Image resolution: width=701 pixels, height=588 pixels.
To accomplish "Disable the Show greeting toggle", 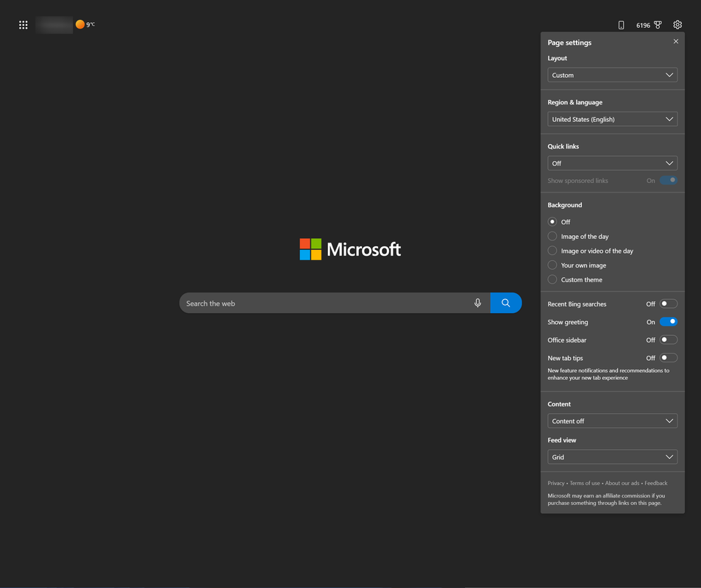I will click(669, 322).
